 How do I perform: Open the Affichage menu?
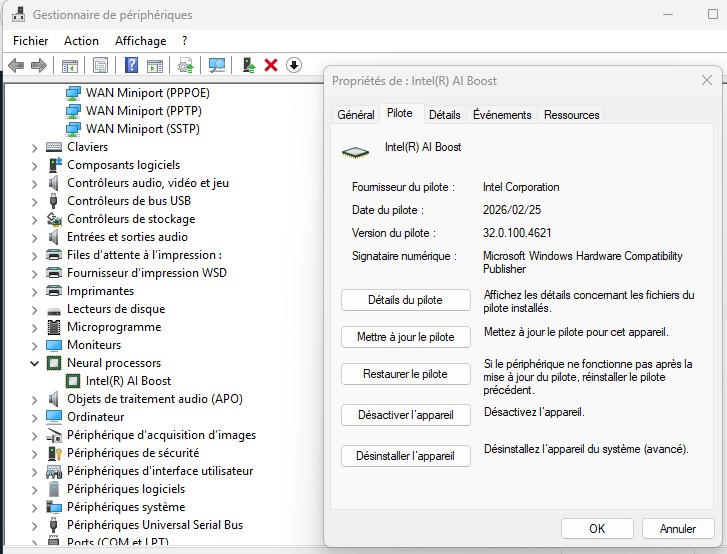140,41
